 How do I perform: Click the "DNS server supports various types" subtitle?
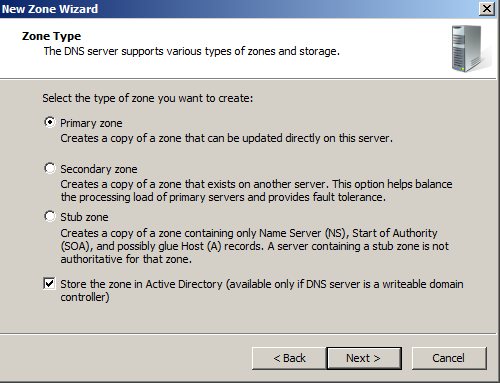(192, 51)
